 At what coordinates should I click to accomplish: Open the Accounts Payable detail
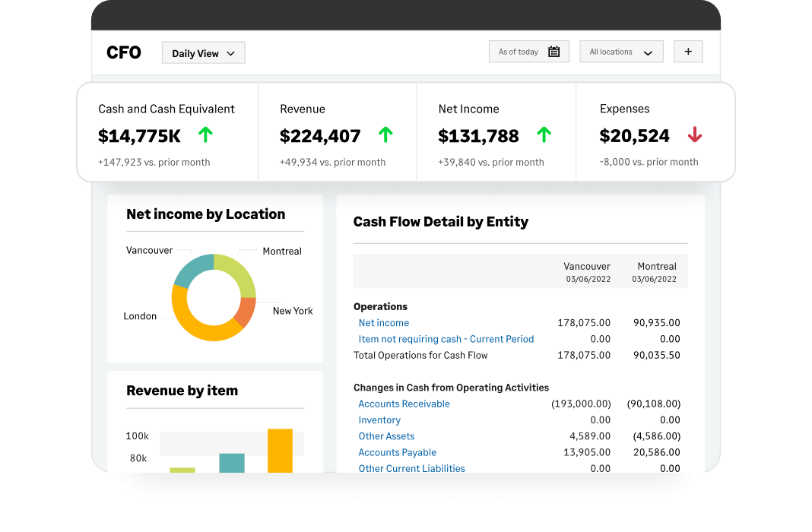point(397,452)
